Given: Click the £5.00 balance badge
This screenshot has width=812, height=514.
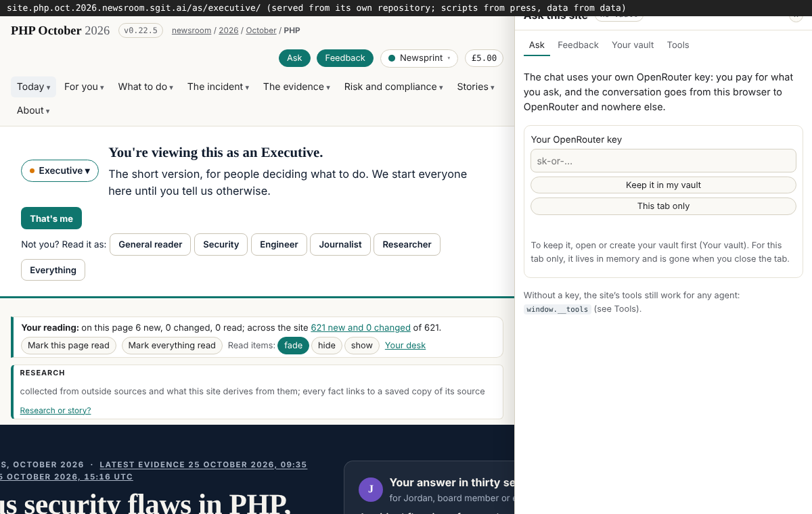Looking at the screenshot, I should point(484,58).
